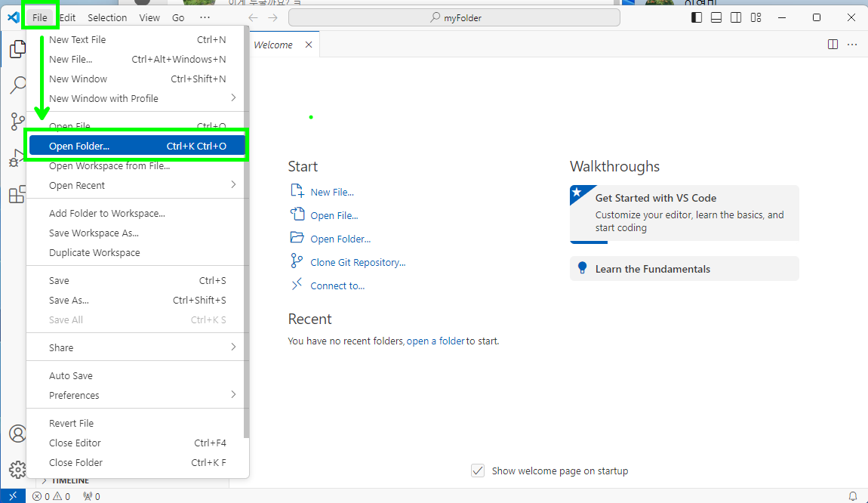Open the overflow menu ellipsis in menu bar

tap(205, 17)
